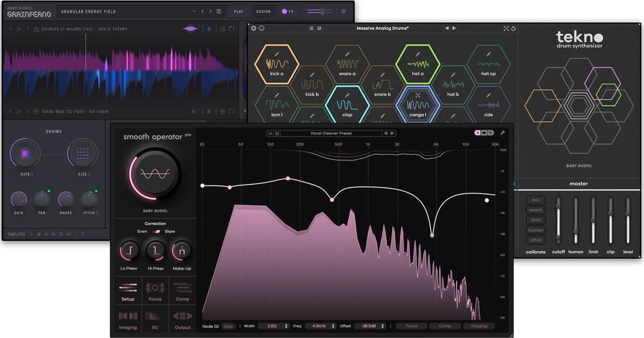Play the Doubles sample layer
Viewport: 644px width, 338px height.
click(19, 29)
